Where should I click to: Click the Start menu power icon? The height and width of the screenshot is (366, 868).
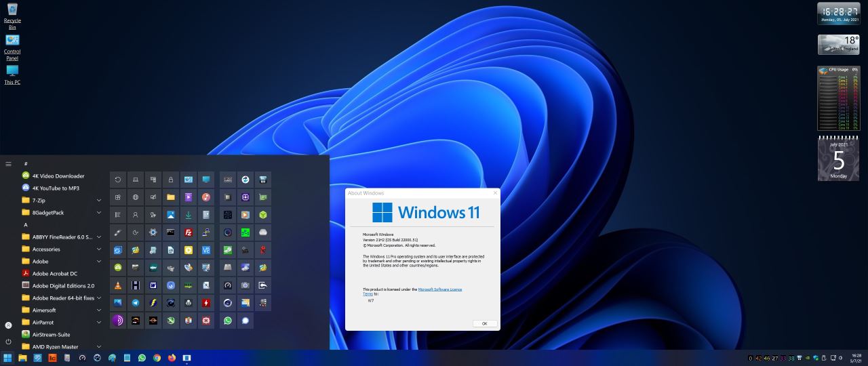[8, 342]
